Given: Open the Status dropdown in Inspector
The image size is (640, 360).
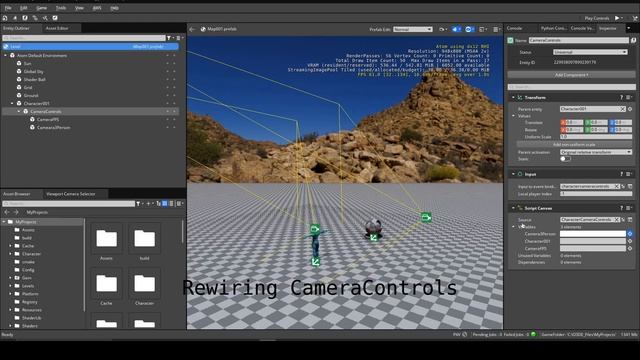Looking at the screenshot, I should pyautogui.click(x=590, y=52).
